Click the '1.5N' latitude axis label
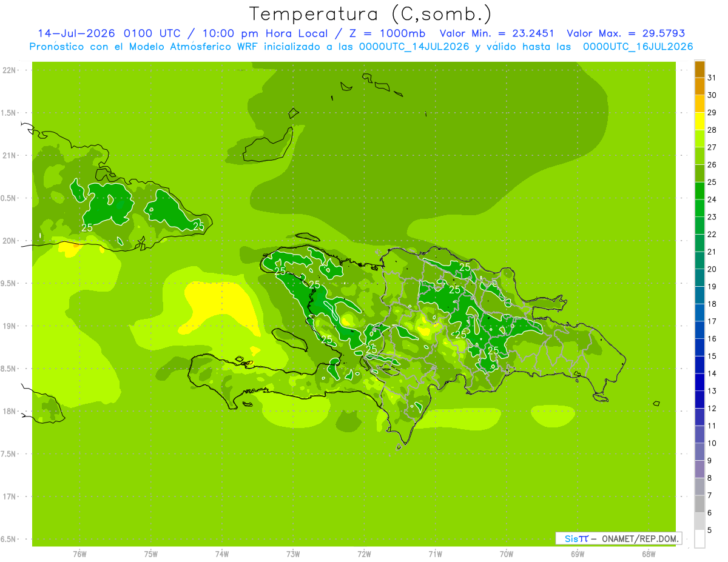Image resolution: width=728 pixels, height=562 pixels. (8, 113)
